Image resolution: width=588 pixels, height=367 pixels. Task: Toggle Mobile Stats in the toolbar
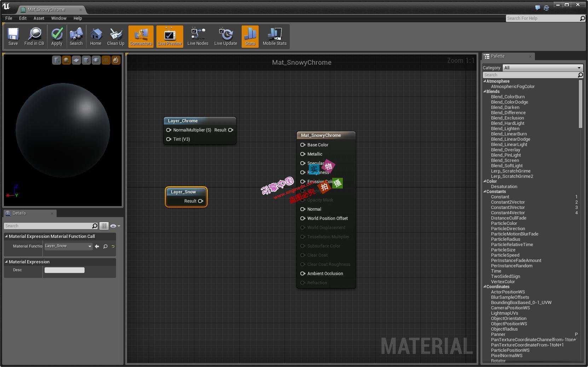point(275,36)
